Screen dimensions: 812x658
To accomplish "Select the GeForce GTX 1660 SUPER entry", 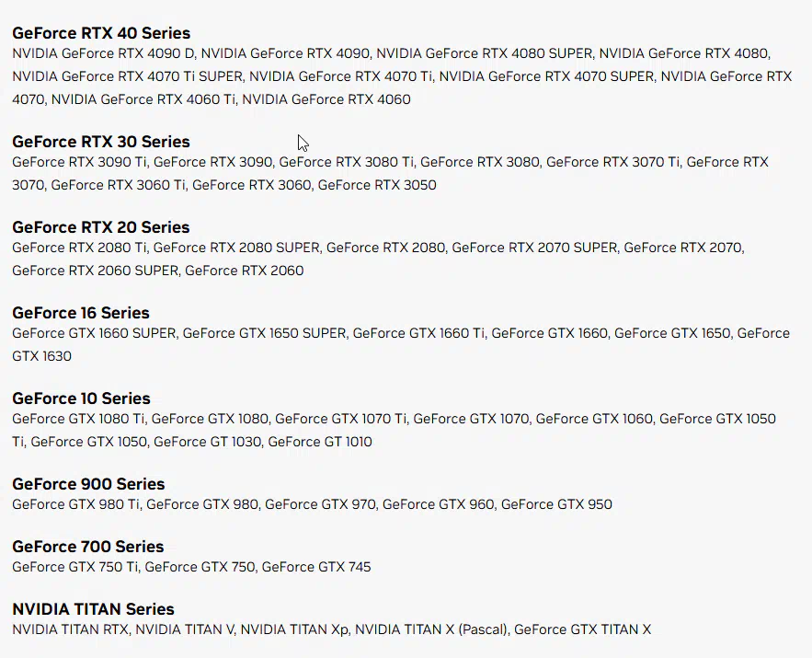I will coord(94,333).
